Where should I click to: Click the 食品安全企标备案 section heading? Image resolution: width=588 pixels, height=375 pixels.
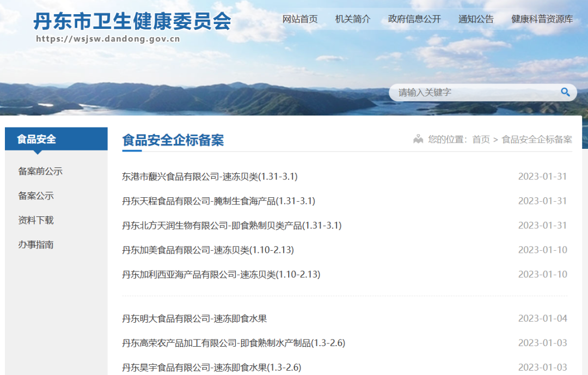pyautogui.click(x=173, y=140)
